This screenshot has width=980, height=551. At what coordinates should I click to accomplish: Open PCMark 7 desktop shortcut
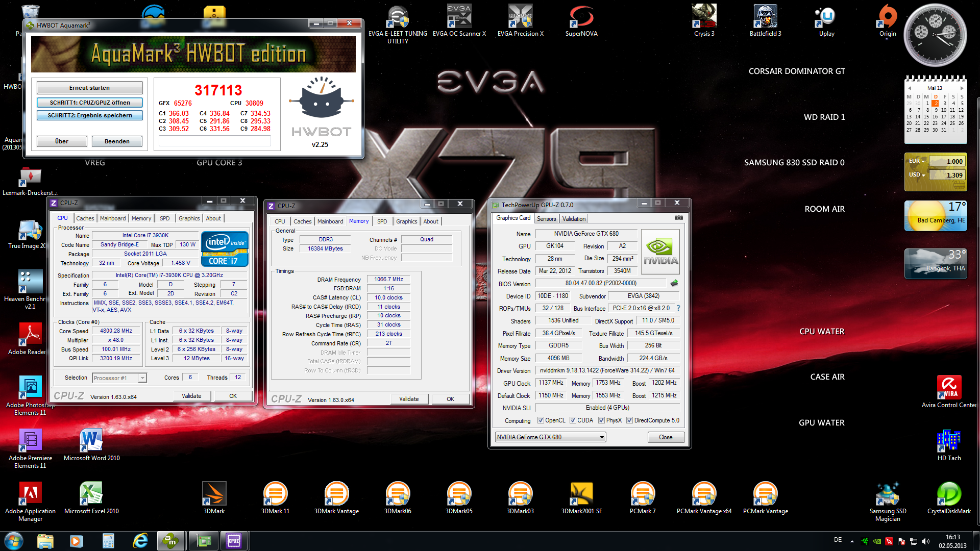[643, 498]
